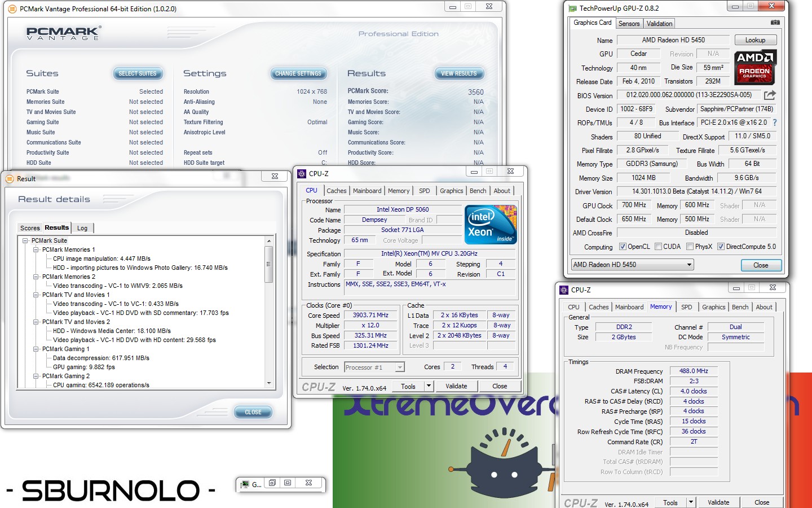Open the Processor #1 selection dropdown

point(374,367)
